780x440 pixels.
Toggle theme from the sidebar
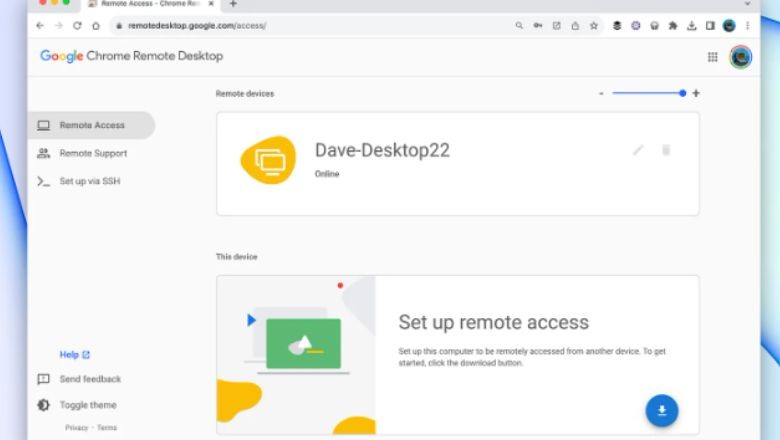tap(77, 405)
